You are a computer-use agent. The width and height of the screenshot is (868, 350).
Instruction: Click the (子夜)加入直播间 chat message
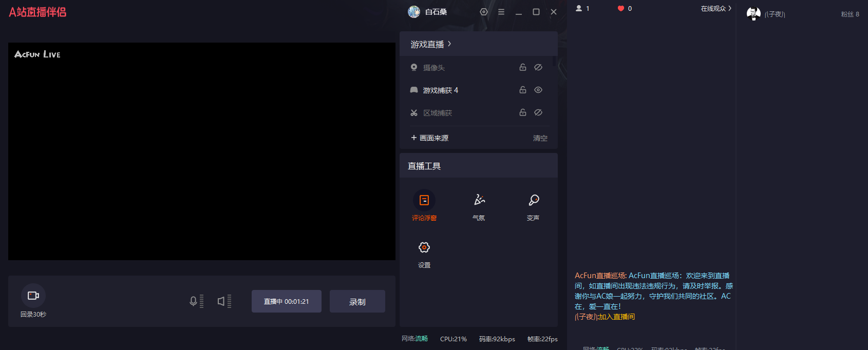click(x=605, y=317)
